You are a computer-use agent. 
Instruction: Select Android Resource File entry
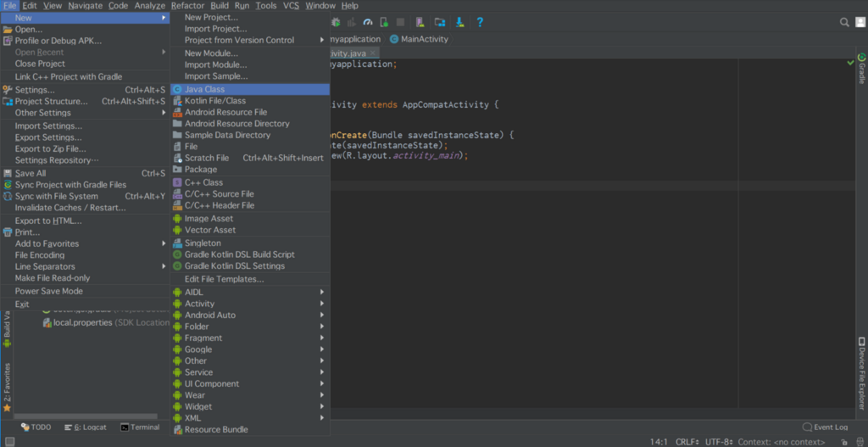pos(250,112)
